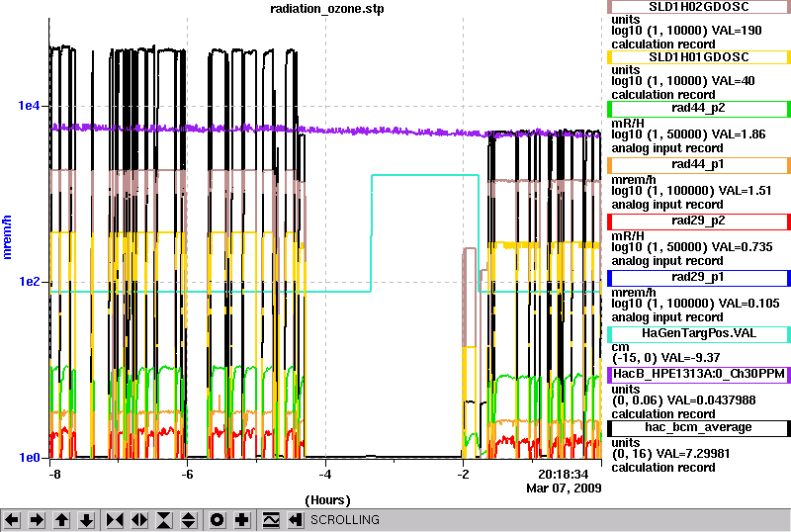Click the (-15, 0) VAL=-9.37 readout

(665, 358)
